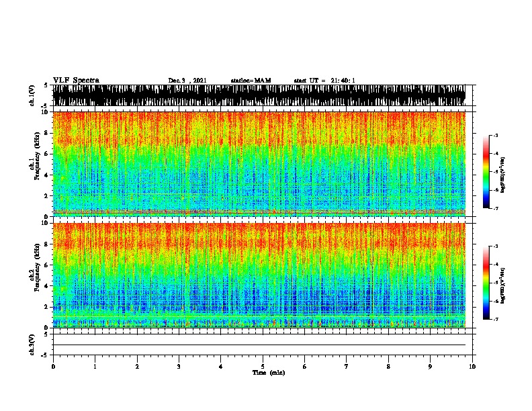Click the flat line in ch.3(V) panel

(259, 345)
